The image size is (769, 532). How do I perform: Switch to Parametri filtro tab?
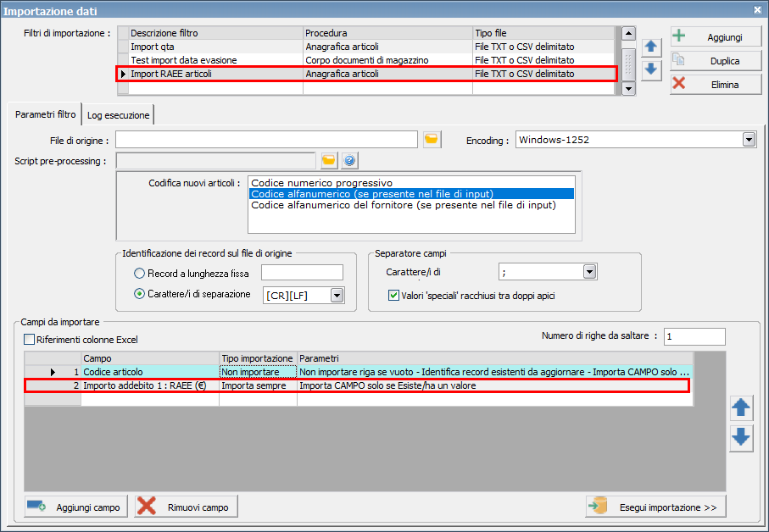pyautogui.click(x=45, y=114)
